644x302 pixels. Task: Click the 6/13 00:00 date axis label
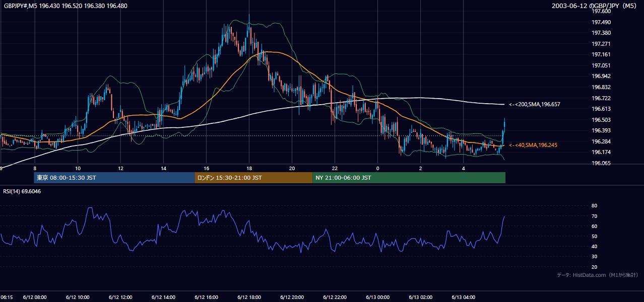[x=377, y=297]
